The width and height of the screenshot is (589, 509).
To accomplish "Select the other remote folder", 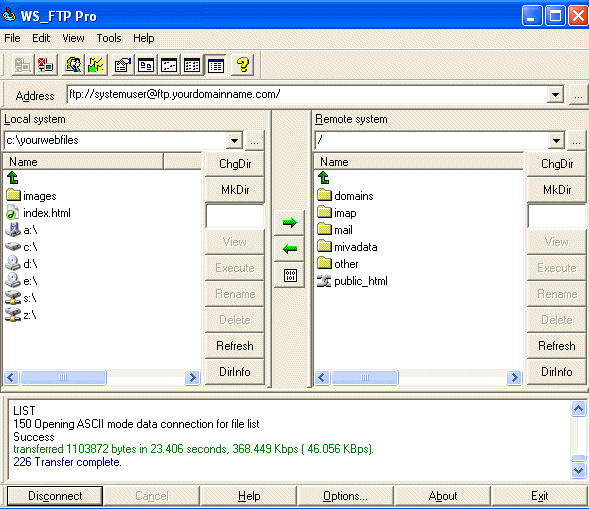I will [337, 264].
